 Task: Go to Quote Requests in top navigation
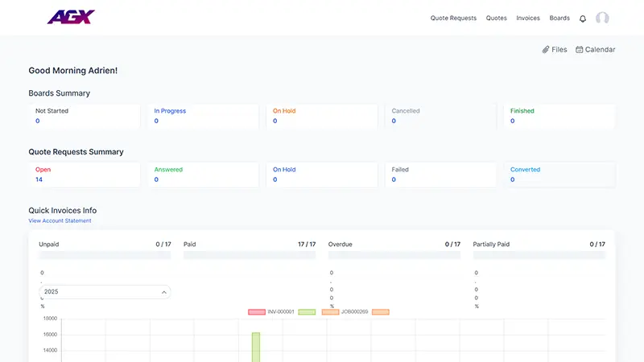pos(453,18)
